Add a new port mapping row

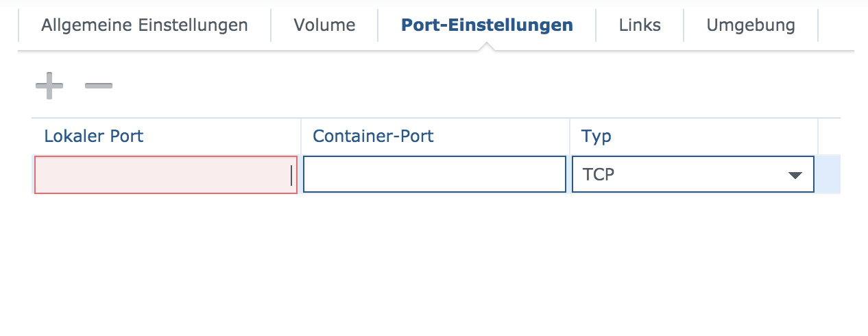click(49, 86)
